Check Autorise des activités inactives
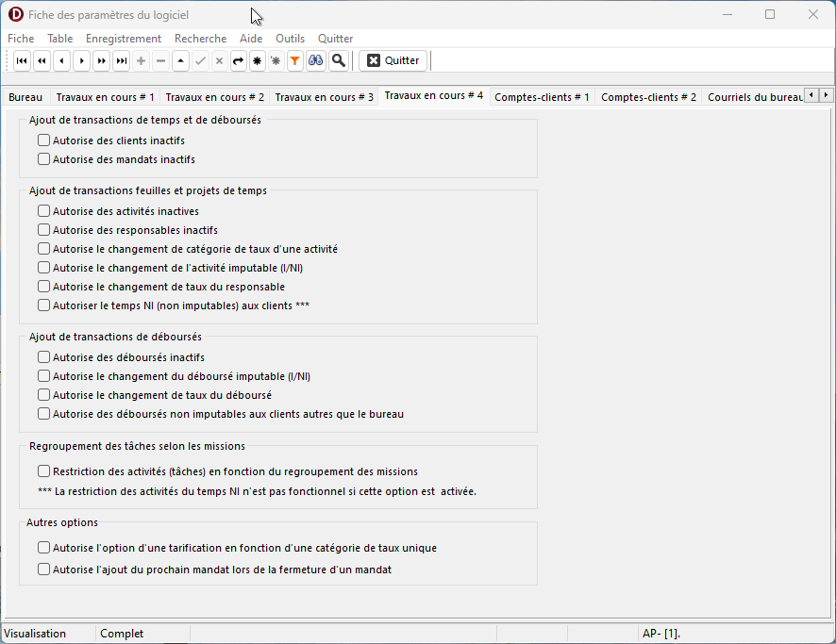The height and width of the screenshot is (644, 836). tap(43, 211)
